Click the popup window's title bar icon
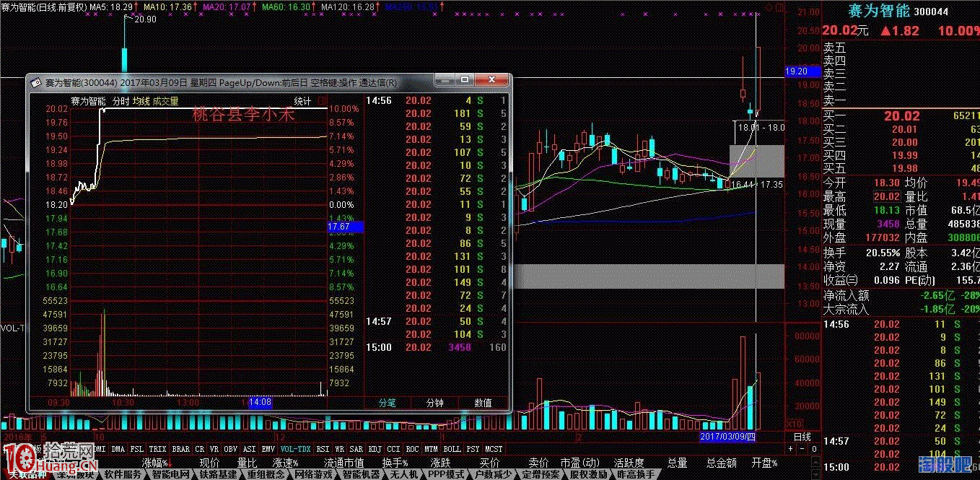The image size is (980, 480). [x=35, y=82]
